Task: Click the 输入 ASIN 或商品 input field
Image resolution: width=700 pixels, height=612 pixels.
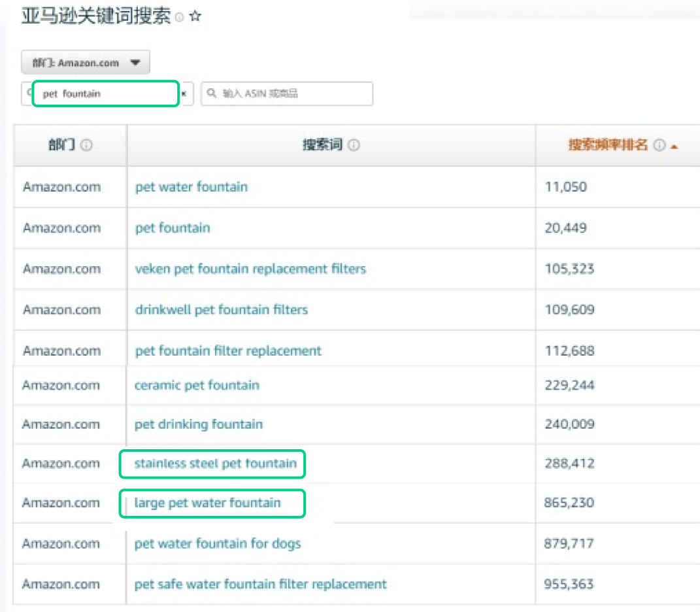Action: [x=294, y=93]
